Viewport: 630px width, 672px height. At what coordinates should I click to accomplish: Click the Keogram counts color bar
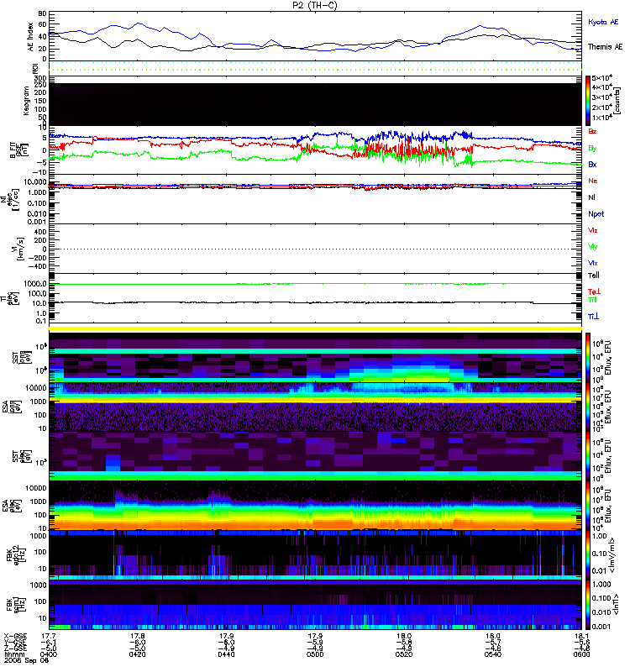pos(589,100)
